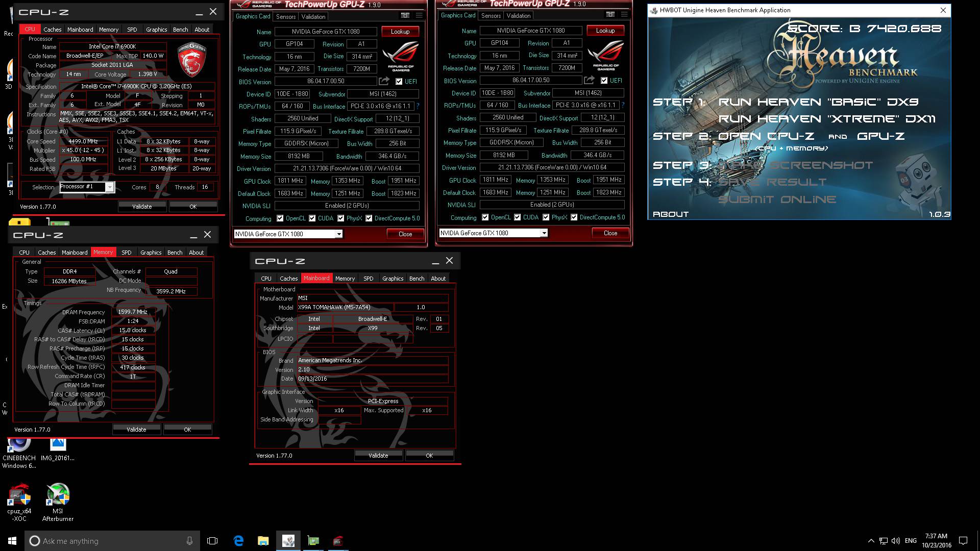Click the volume icon in system tray
Image resolution: width=980 pixels, height=551 pixels.
pos(896,541)
